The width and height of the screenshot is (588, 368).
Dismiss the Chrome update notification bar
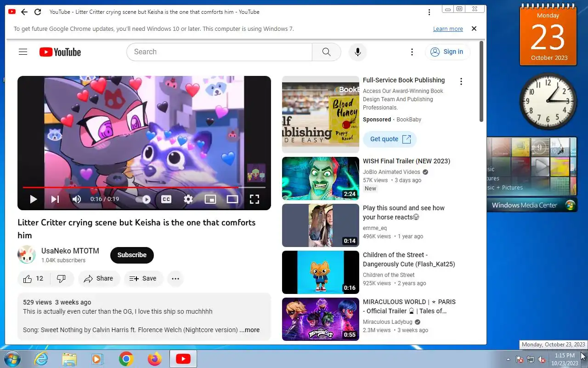click(x=474, y=29)
